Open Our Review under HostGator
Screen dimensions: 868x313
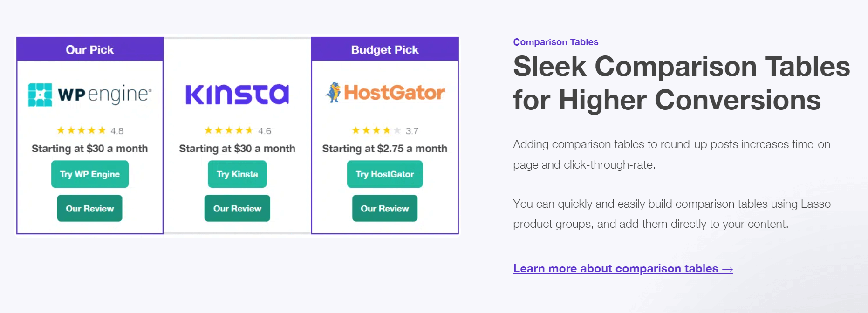coord(385,208)
